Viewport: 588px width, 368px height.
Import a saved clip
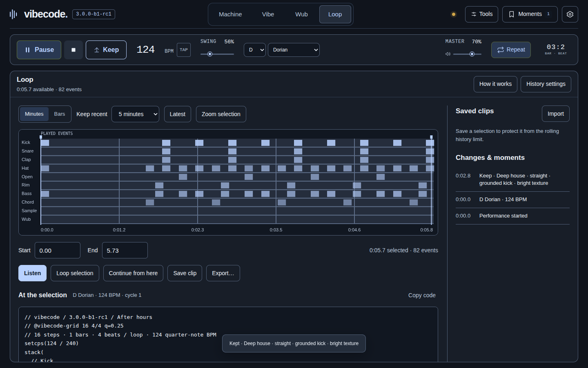[x=556, y=114]
